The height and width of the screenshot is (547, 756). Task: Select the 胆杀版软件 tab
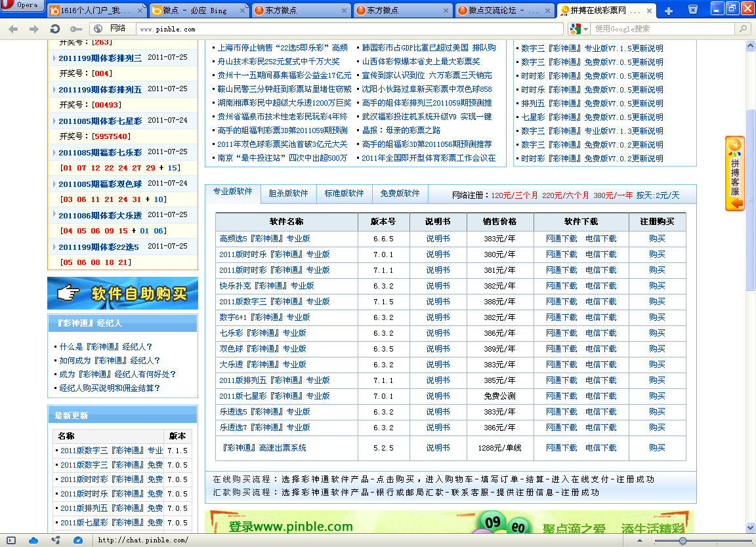(288, 193)
